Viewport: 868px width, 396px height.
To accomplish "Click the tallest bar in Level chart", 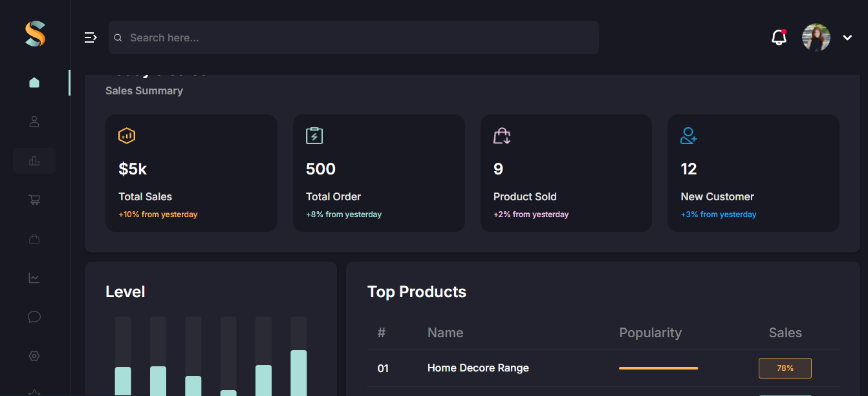I will coord(299,373).
